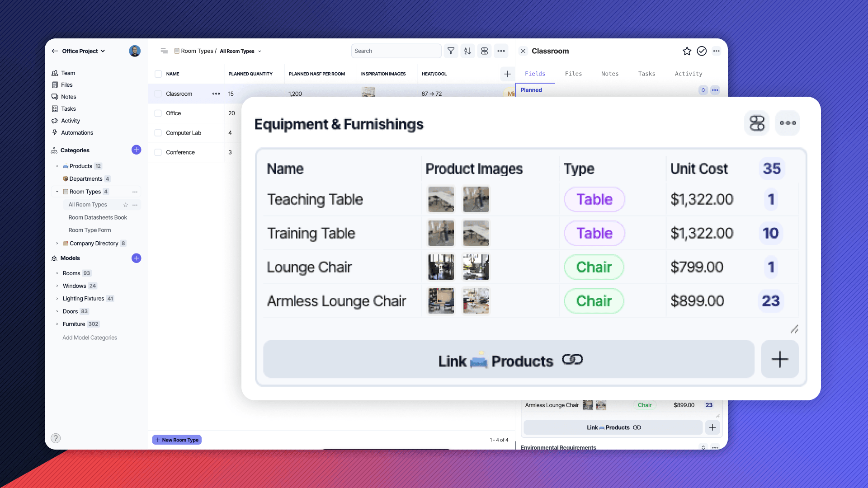Image resolution: width=868 pixels, height=488 pixels.
Task: Open the sort order icon
Action: click(x=467, y=51)
